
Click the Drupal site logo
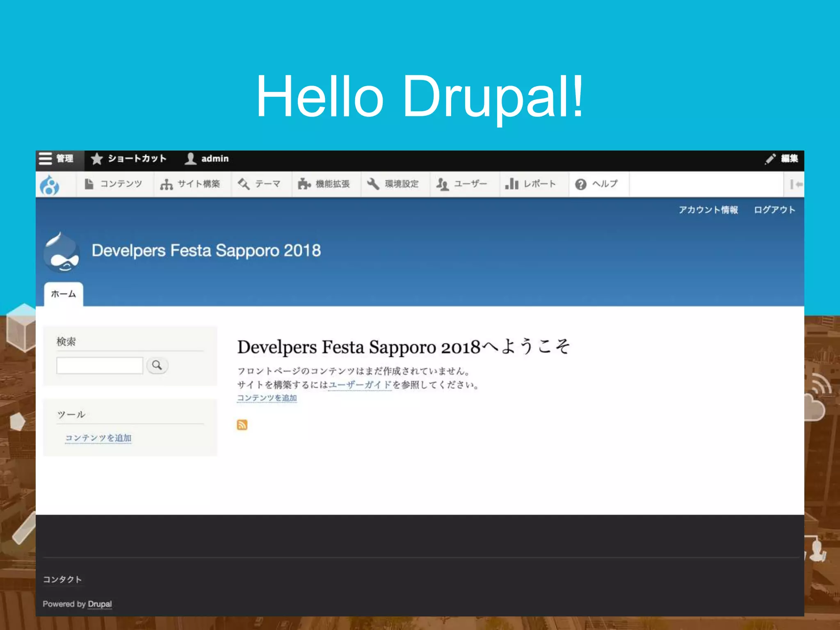(x=62, y=252)
